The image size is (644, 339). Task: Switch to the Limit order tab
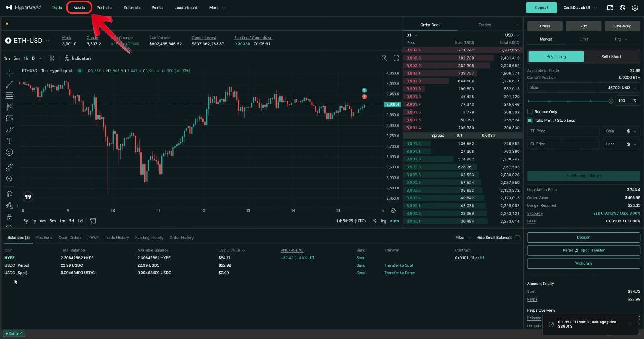click(x=584, y=39)
